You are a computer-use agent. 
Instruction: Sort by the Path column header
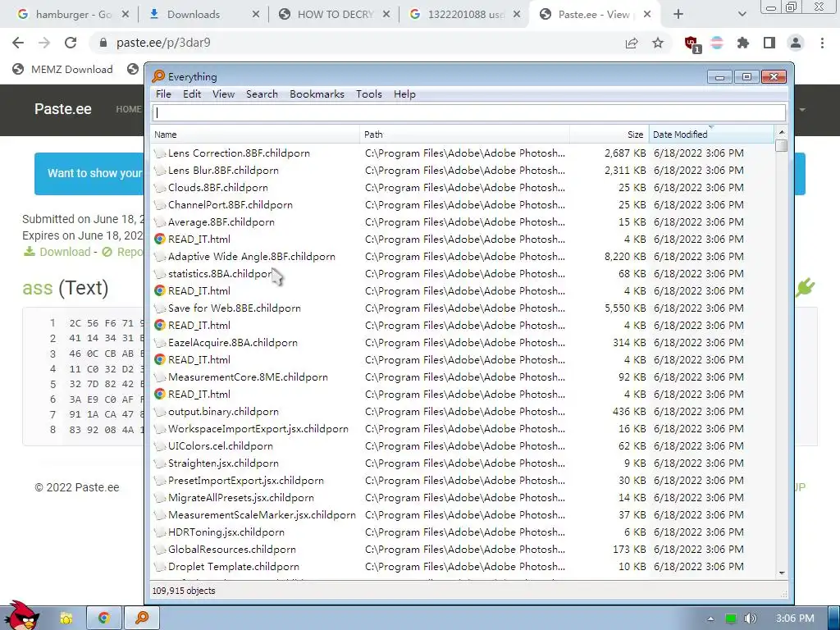click(464, 135)
